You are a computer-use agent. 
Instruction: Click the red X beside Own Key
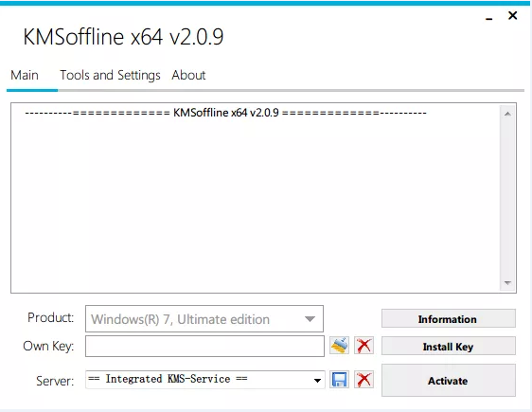click(364, 346)
